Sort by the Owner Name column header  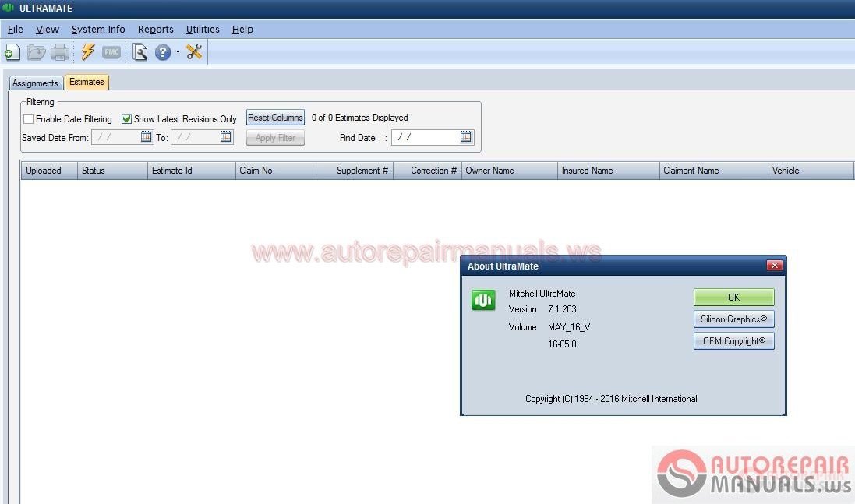(509, 171)
